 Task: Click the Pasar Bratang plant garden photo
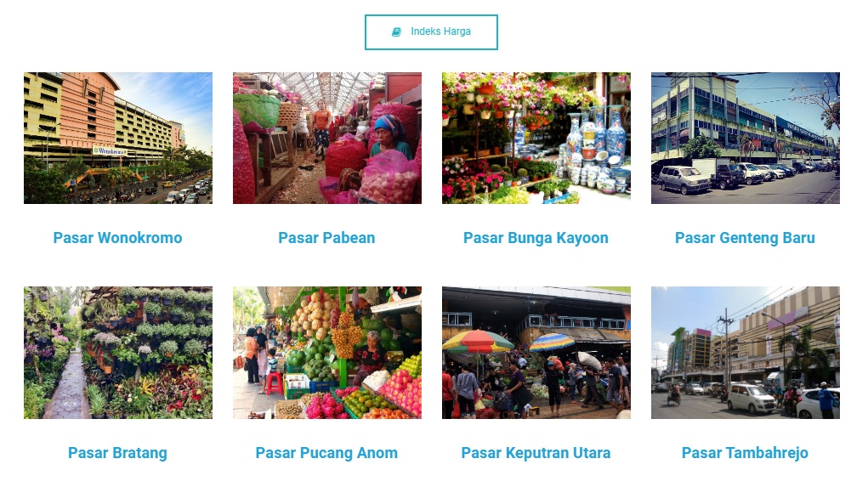point(118,353)
